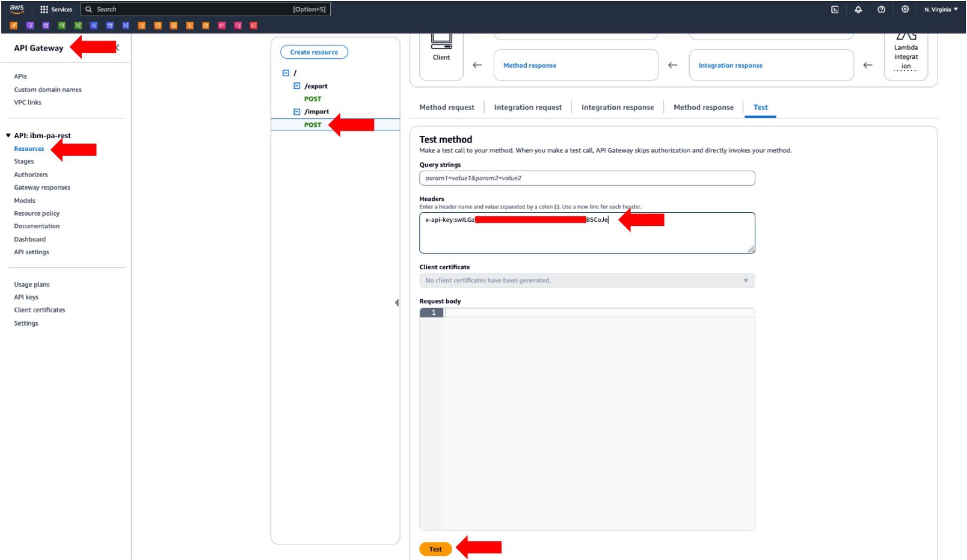Select POST method under /export
The height and width of the screenshot is (560, 967).
(313, 99)
